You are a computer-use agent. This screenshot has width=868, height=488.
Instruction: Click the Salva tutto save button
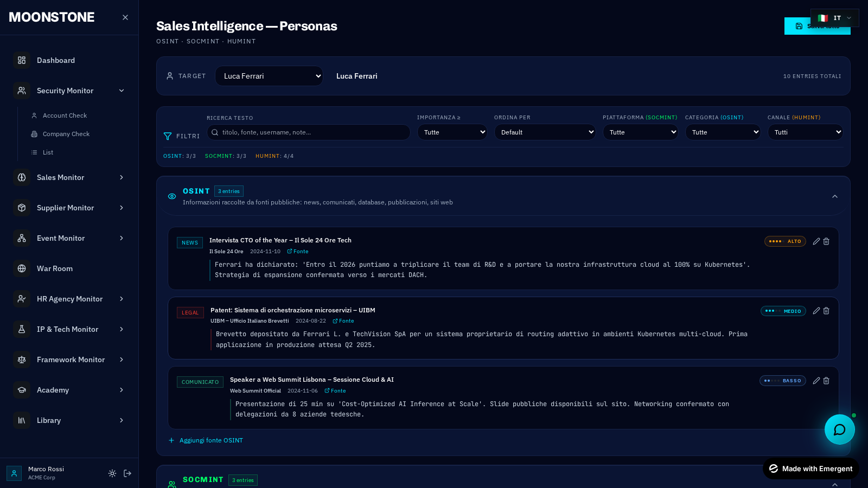pos(818,26)
